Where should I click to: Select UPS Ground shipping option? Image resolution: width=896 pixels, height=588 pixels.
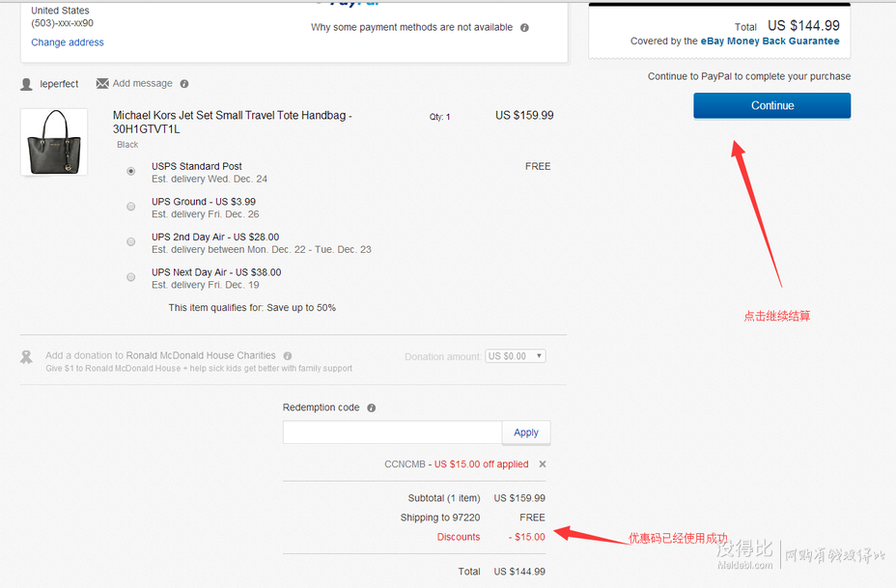point(131,207)
